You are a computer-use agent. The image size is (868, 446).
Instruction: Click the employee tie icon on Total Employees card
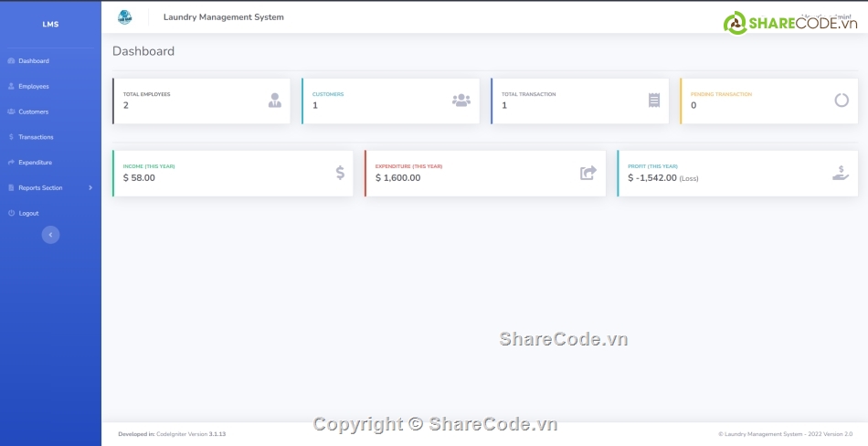[x=275, y=101]
